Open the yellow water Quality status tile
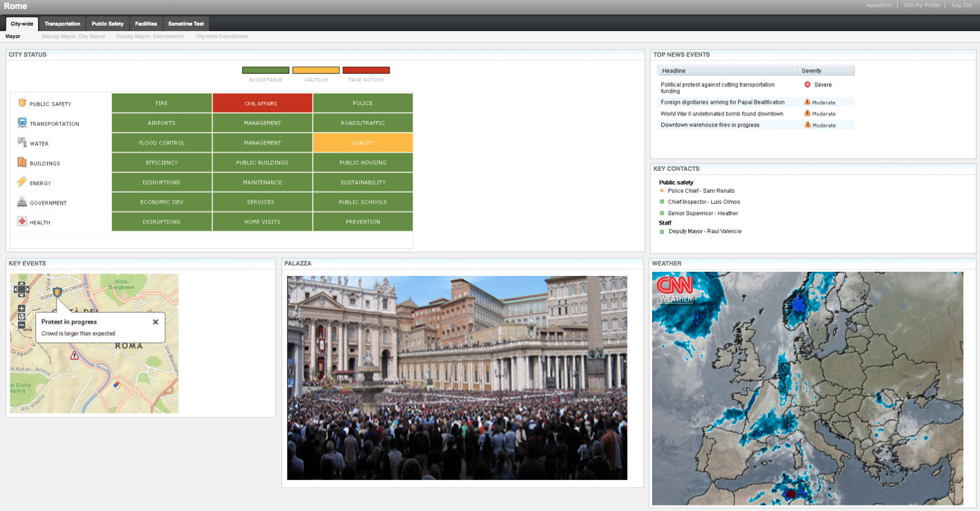This screenshot has width=980, height=511. tap(362, 143)
